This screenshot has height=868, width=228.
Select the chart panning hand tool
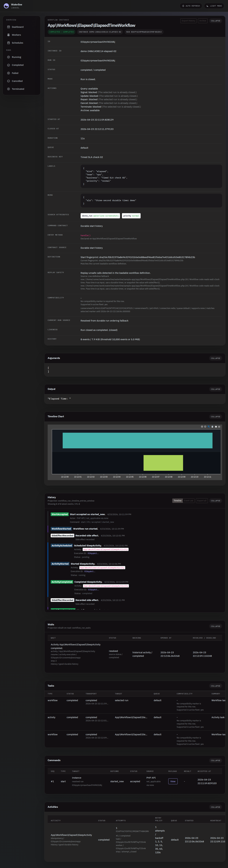click(212, 427)
